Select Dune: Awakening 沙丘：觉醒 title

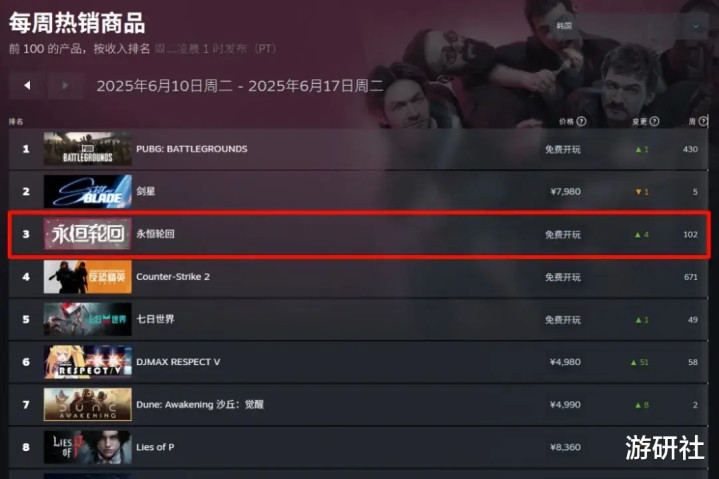[199, 405]
